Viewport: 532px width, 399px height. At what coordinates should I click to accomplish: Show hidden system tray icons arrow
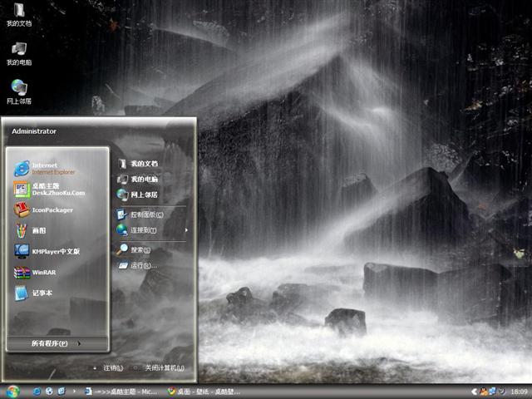click(x=473, y=391)
